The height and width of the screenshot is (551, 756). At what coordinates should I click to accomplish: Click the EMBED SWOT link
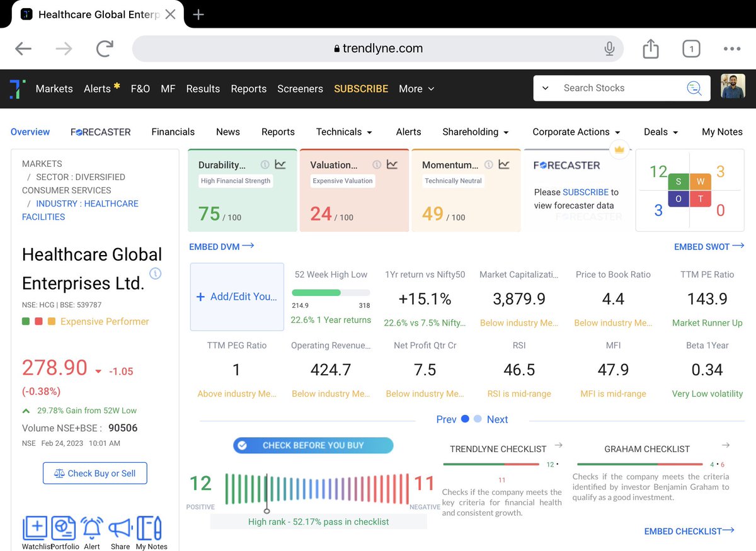709,246
